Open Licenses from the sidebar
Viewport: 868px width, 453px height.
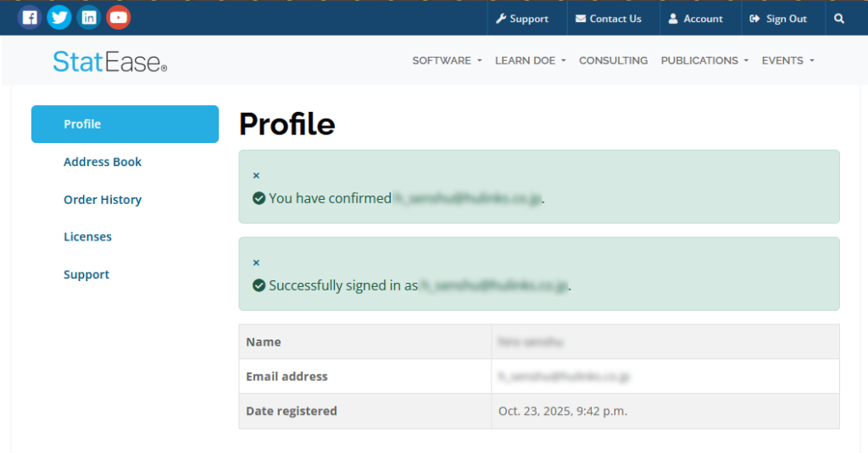tap(87, 237)
